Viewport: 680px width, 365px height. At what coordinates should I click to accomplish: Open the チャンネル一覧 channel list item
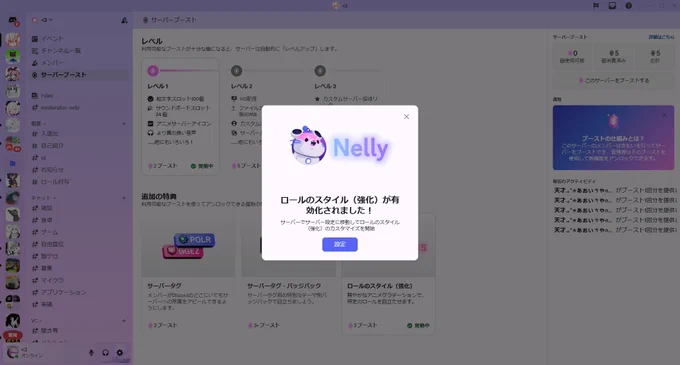[61, 51]
